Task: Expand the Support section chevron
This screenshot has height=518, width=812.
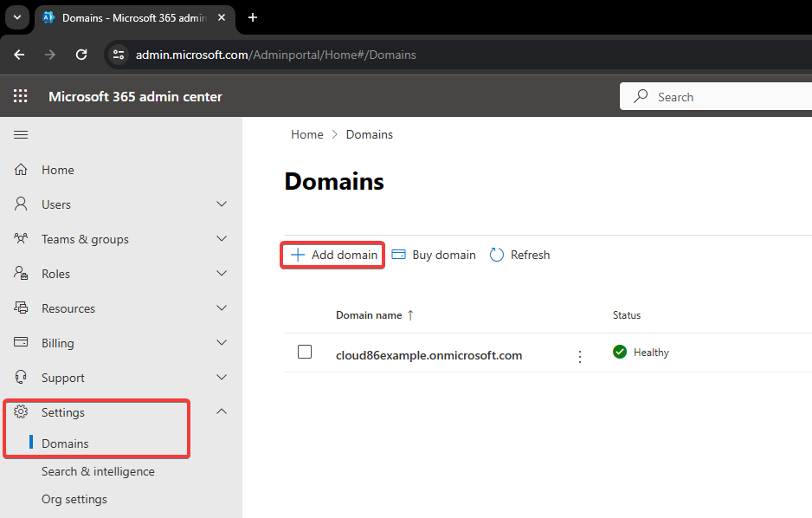Action: (x=222, y=377)
